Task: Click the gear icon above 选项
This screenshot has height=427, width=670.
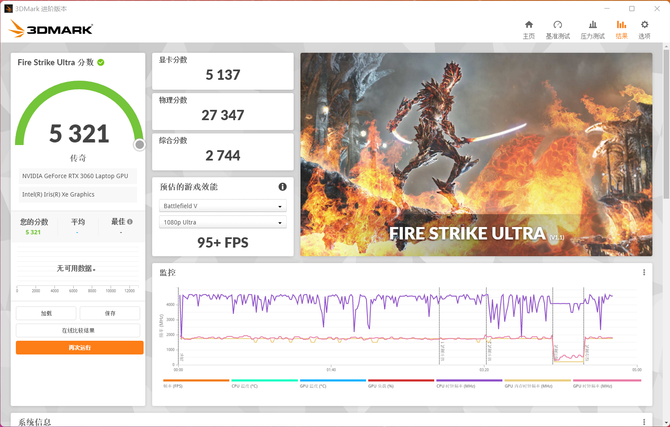Action: click(644, 24)
